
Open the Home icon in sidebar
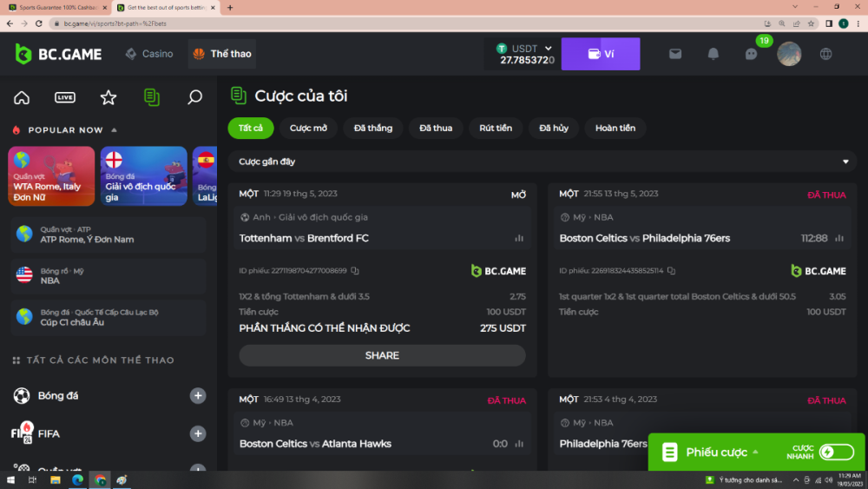22,97
